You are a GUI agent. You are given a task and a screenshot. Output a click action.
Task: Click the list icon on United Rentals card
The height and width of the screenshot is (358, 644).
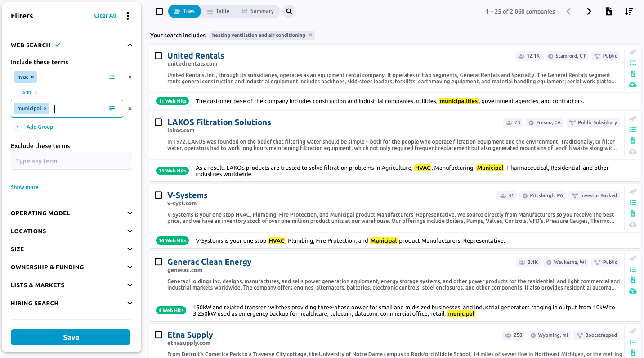633,63
